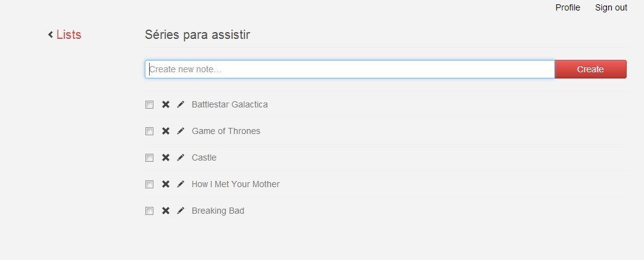Go back to Lists
644x260 pixels.
[65, 35]
